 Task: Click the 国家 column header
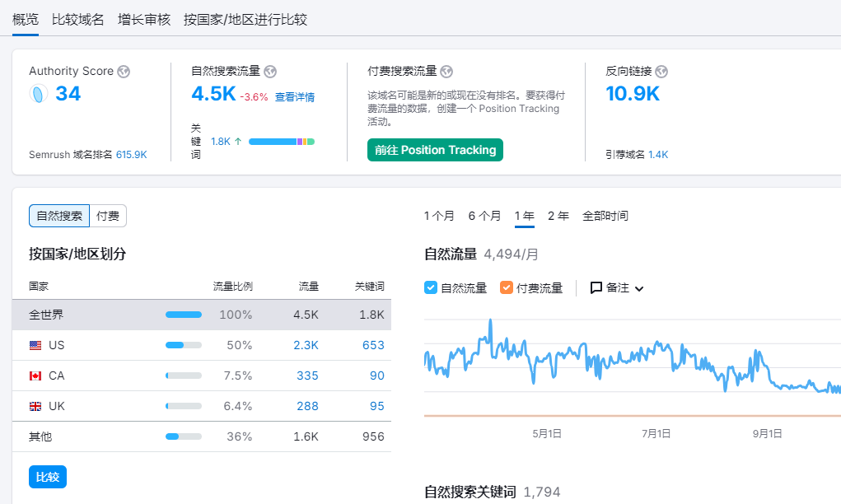pyautogui.click(x=39, y=287)
